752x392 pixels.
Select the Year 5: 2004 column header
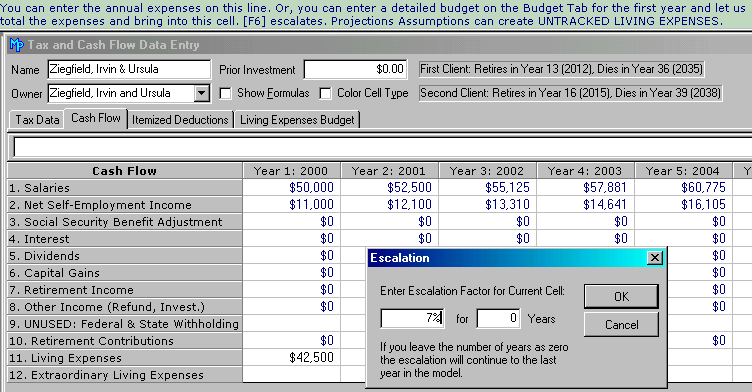[683, 171]
